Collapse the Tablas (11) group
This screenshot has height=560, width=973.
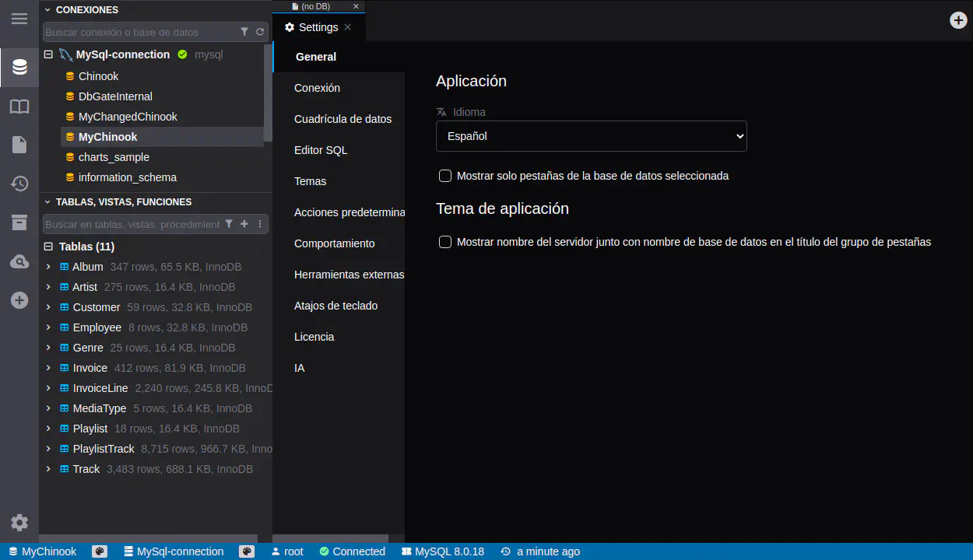[48, 247]
